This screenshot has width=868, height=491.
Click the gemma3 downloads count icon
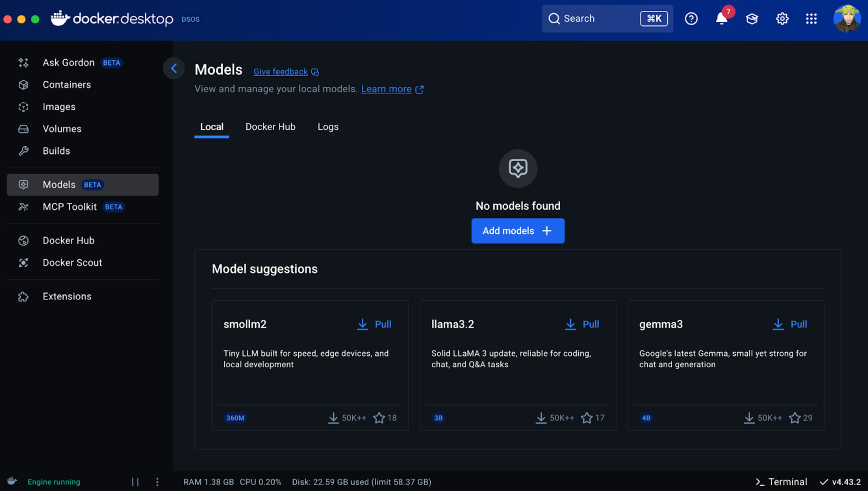(x=749, y=418)
